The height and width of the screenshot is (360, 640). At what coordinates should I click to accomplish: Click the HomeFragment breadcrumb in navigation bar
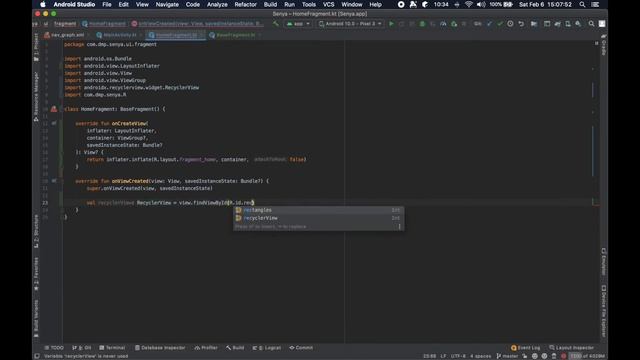pyautogui.click(x=104, y=24)
